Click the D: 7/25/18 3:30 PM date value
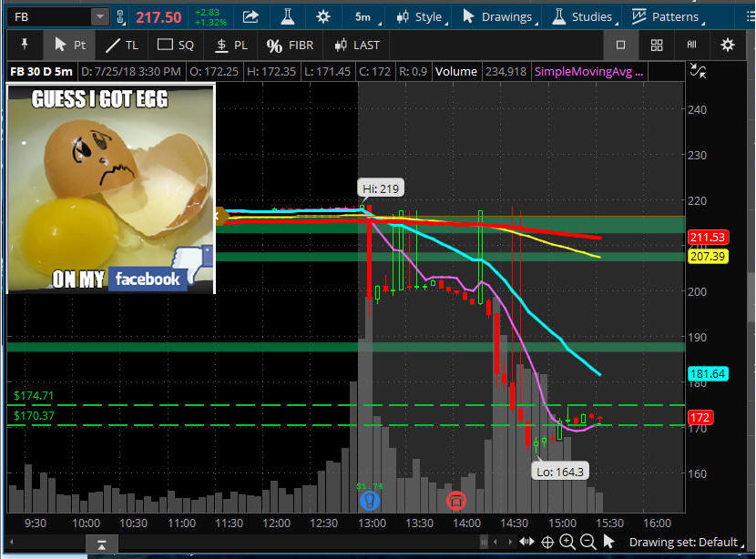This screenshot has height=559, width=756. 130,72
